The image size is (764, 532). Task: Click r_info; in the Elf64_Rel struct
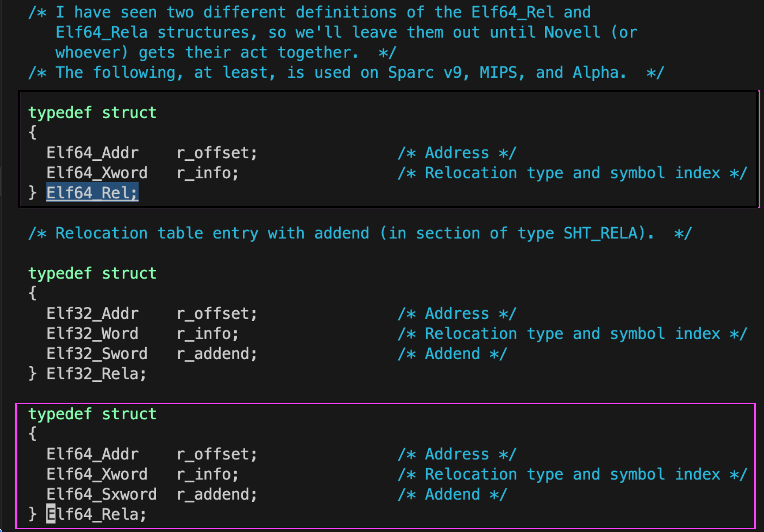[x=208, y=172]
